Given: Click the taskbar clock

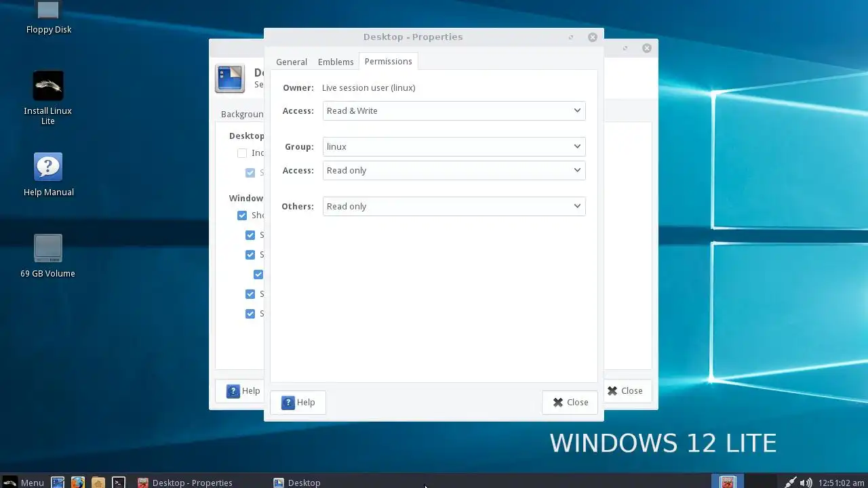Looking at the screenshot, I should click(841, 483).
